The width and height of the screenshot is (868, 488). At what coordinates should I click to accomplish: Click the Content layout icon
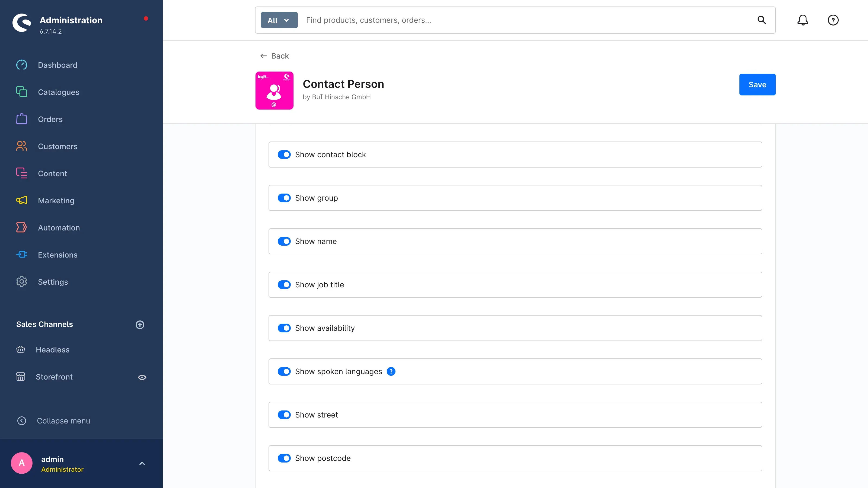point(22,173)
